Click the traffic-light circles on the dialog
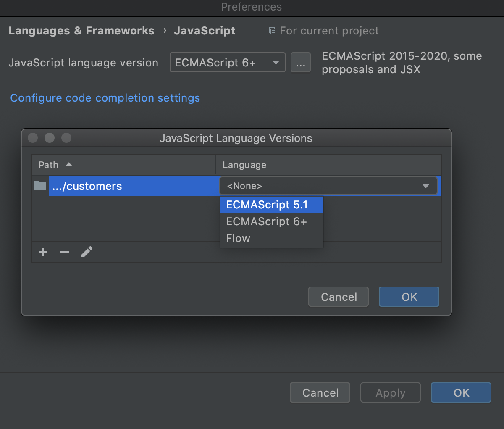The height and width of the screenshot is (429, 504). [49, 138]
